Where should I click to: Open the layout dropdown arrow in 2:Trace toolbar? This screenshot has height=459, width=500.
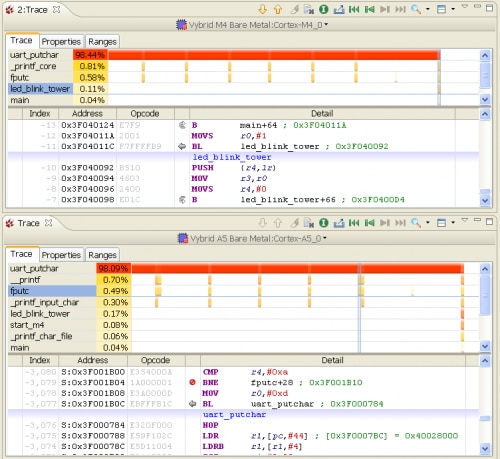453,9
